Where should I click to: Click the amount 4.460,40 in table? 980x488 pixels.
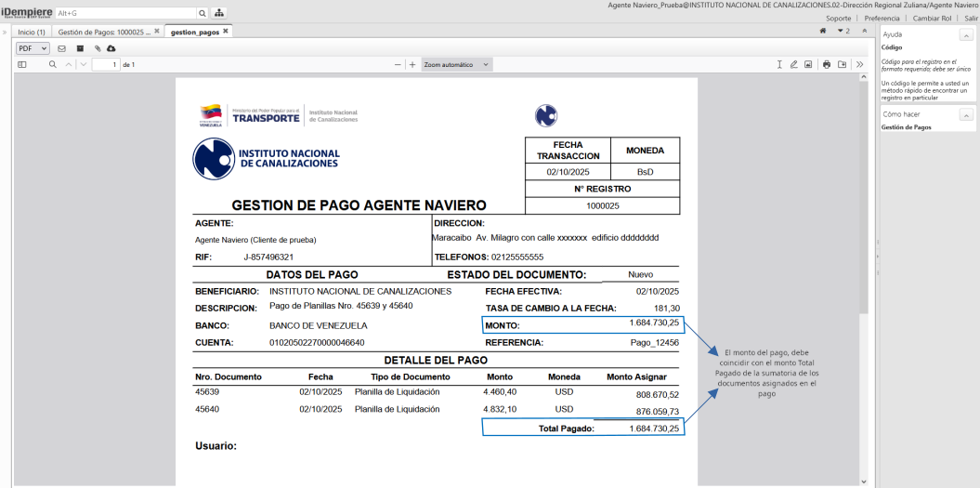[x=500, y=392]
